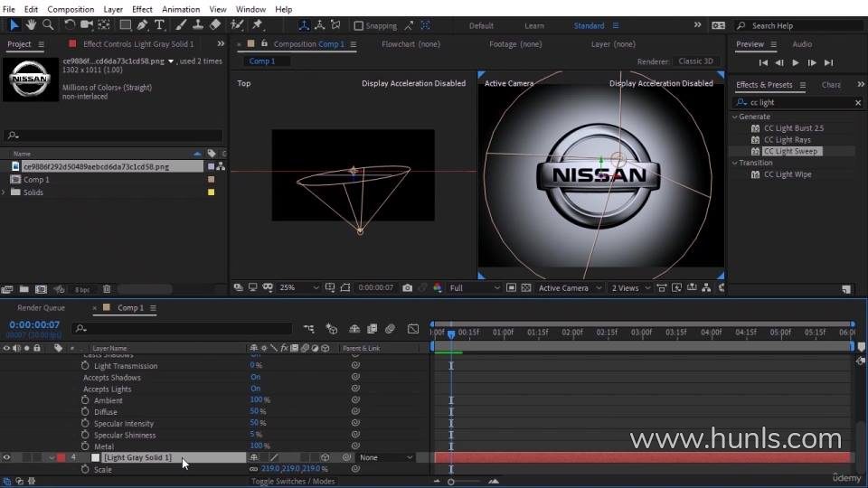Collapse the Generate effects category
The image size is (868, 488).
point(735,117)
